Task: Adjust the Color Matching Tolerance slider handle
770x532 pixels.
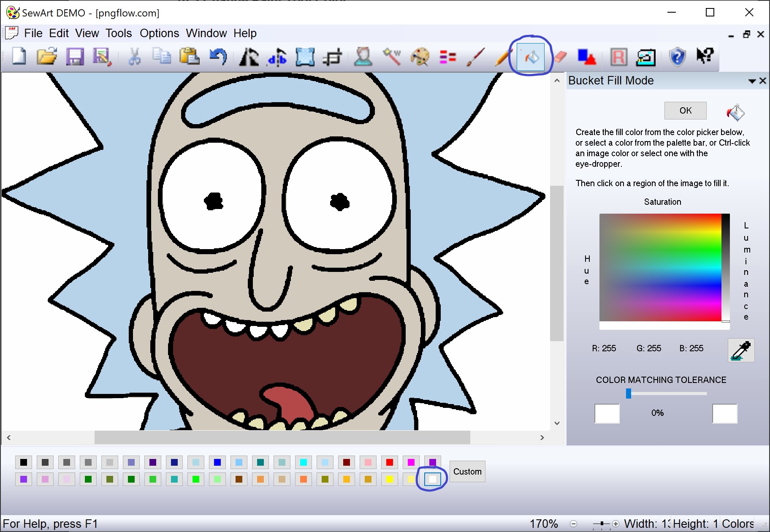Action: [x=629, y=394]
